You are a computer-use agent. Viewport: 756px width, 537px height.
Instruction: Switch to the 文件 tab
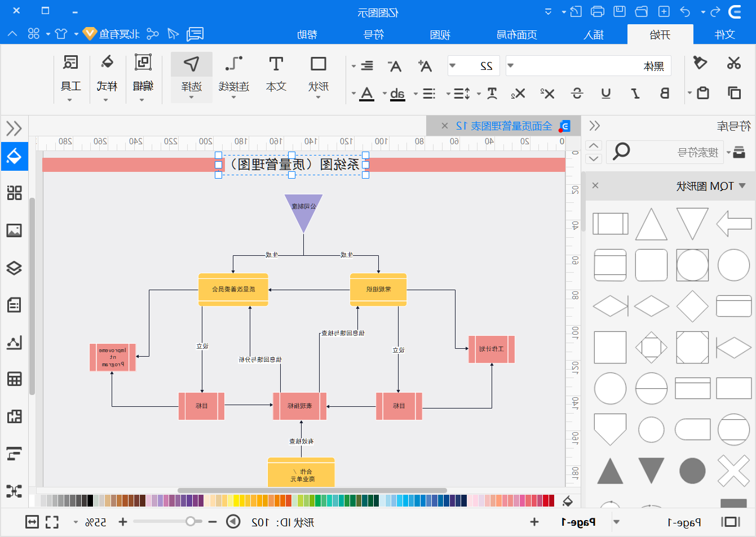click(x=724, y=34)
